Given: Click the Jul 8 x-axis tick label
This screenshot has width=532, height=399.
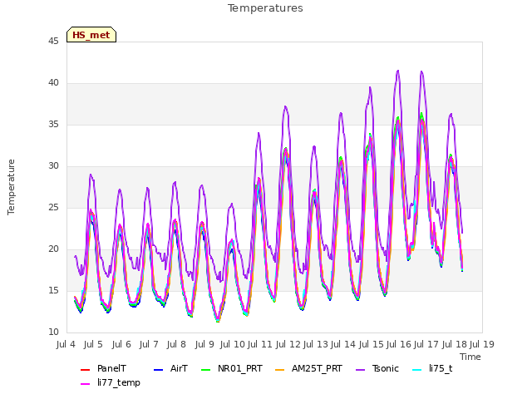Looking at the screenshot, I should pyautogui.click(x=176, y=344).
